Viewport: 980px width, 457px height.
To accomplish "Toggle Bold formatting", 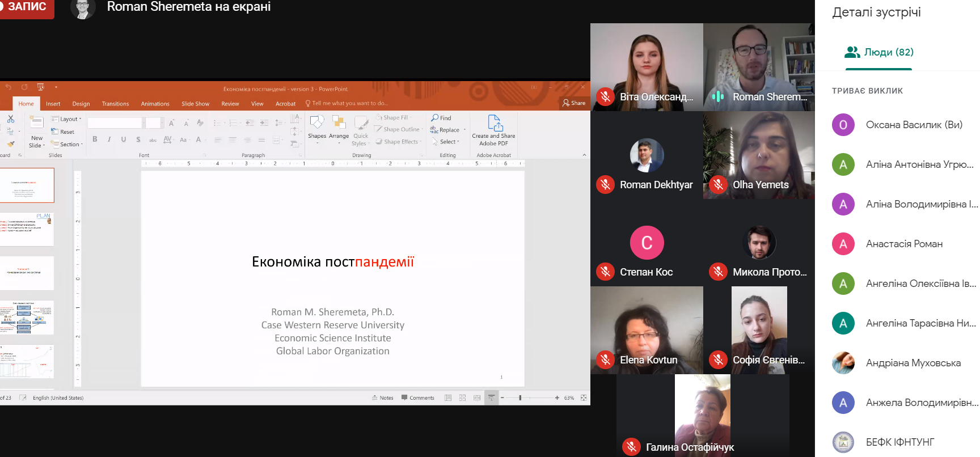I will tap(95, 139).
